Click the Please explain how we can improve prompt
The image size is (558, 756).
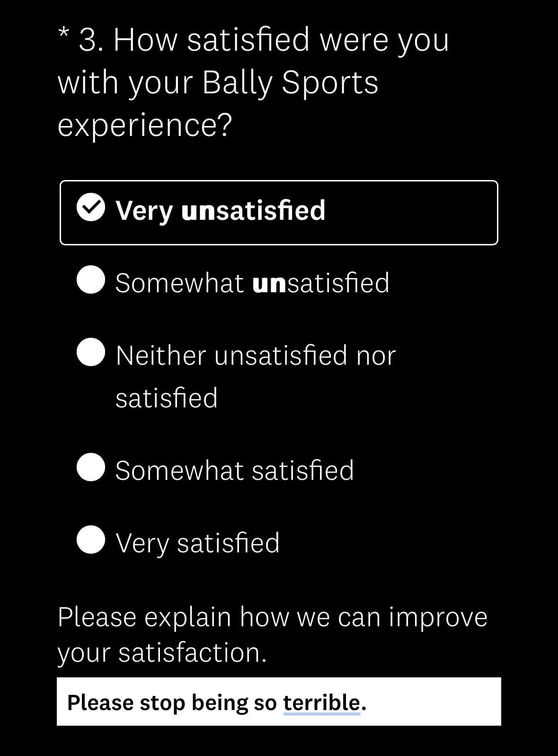pyautogui.click(x=272, y=617)
